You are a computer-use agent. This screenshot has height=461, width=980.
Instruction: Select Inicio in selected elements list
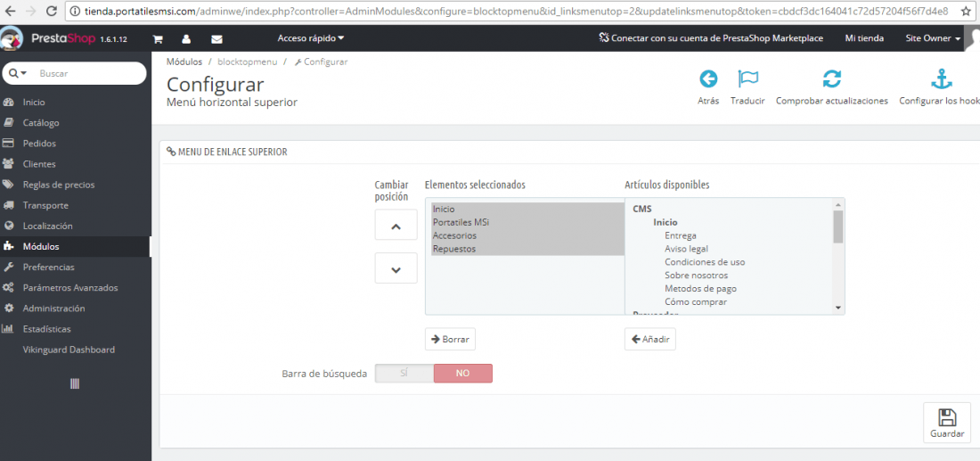pyautogui.click(x=527, y=209)
